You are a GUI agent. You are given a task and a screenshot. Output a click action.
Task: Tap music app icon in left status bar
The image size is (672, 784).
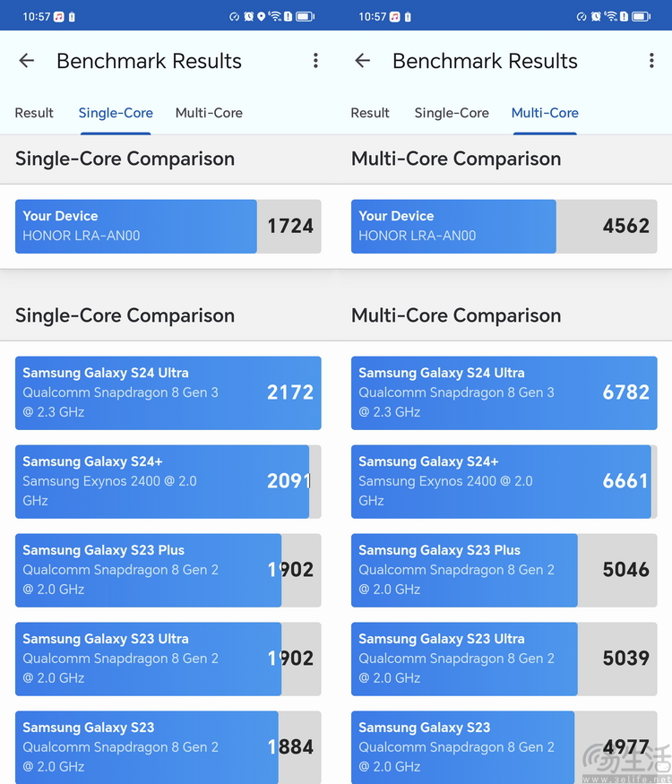[59, 16]
